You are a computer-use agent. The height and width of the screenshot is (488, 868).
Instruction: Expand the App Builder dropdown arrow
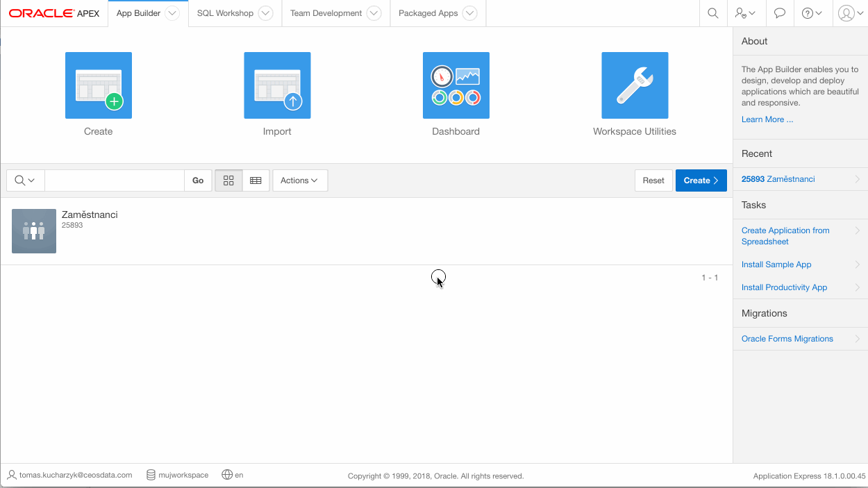pyautogui.click(x=173, y=13)
